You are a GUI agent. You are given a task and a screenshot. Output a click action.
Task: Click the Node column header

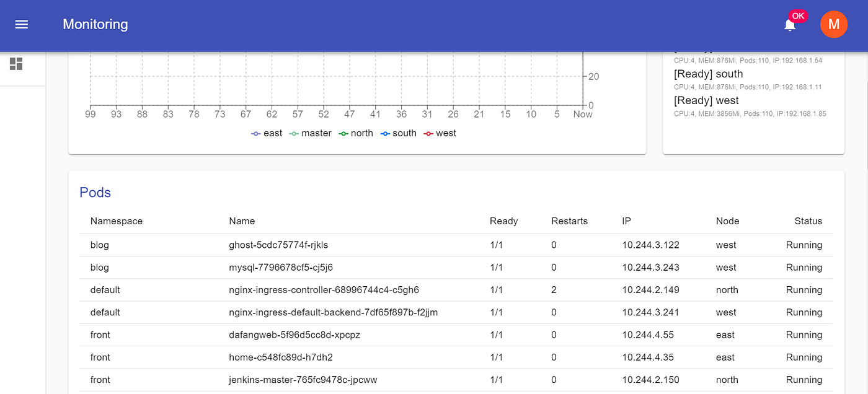(x=727, y=221)
